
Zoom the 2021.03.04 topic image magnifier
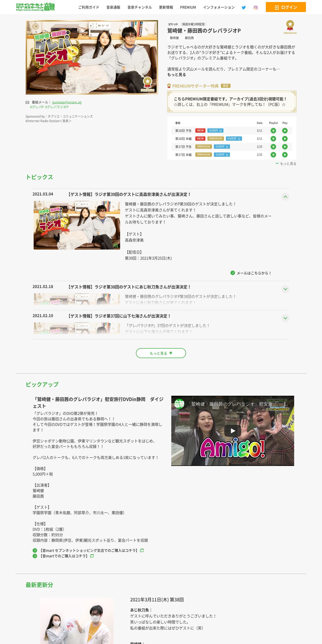pyautogui.click(x=116, y=246)
